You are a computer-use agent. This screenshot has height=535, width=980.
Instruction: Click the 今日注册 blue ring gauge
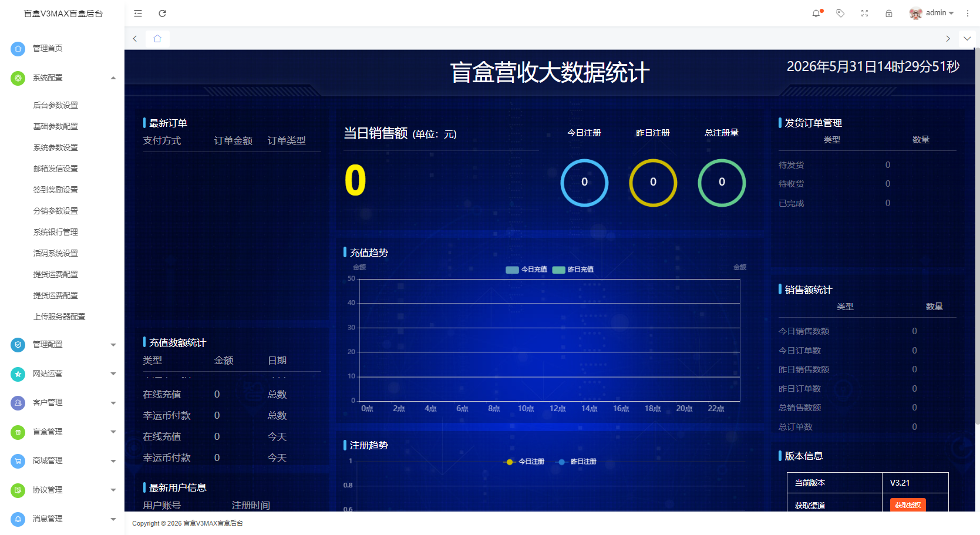[x=584, y=183]
